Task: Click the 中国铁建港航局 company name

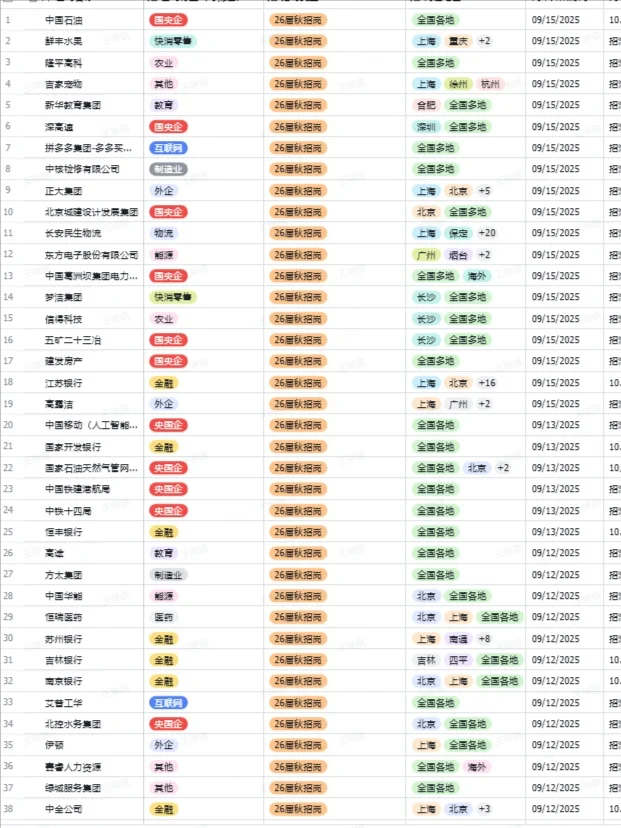Action: [x=77, y=489]
